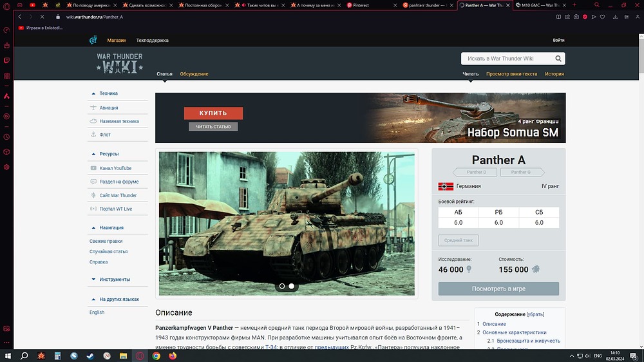Open the Авиация sidebar link
Screen dimensions: 644x362
point(108,108)
